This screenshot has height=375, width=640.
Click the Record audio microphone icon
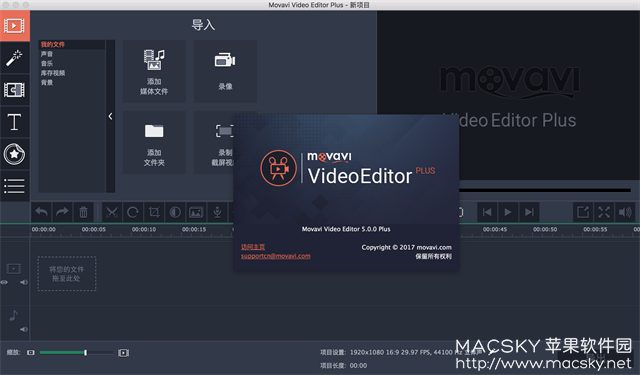(217, 212)
